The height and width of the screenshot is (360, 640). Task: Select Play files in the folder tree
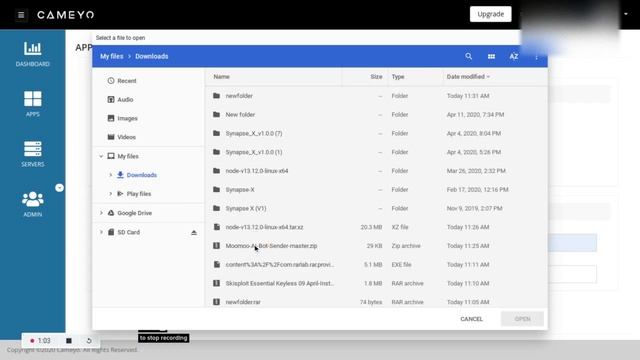click(x=138, y=194)
